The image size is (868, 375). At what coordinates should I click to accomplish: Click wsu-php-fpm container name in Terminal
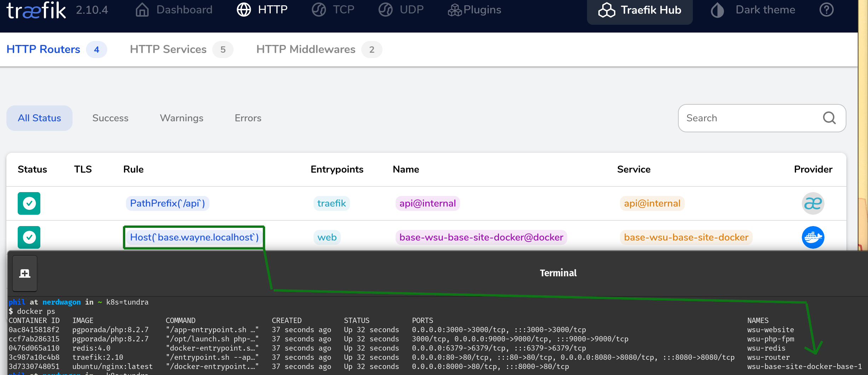pos(770,339)
